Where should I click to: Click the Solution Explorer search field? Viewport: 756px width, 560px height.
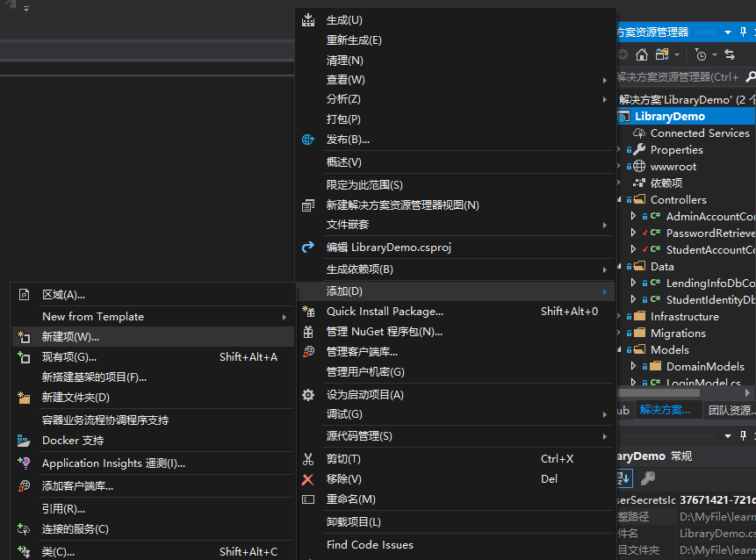[679, 77]
